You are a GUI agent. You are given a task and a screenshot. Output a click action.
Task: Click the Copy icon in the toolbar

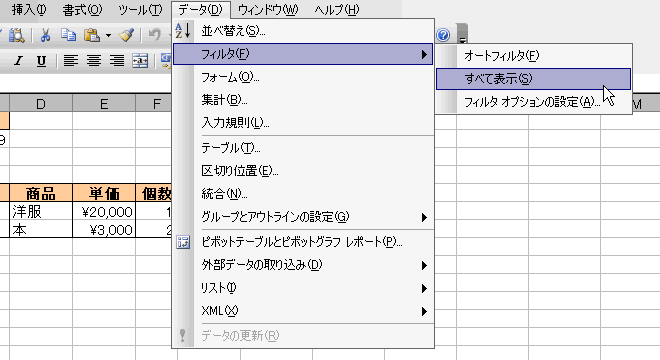point(68,35)
